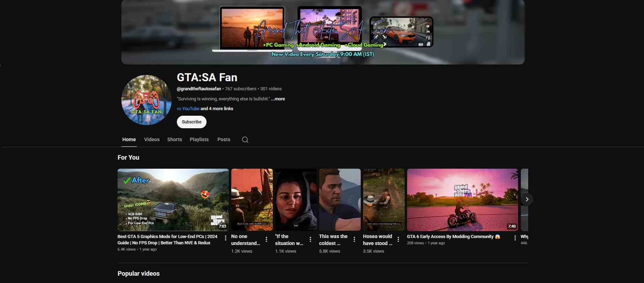
Task: Open 'If the situation w...' short title
Action: coord(289,240)
